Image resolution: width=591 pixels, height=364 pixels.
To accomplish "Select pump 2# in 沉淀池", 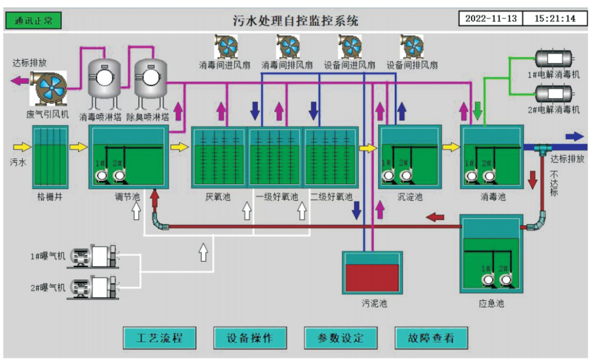I will (405, 175).
